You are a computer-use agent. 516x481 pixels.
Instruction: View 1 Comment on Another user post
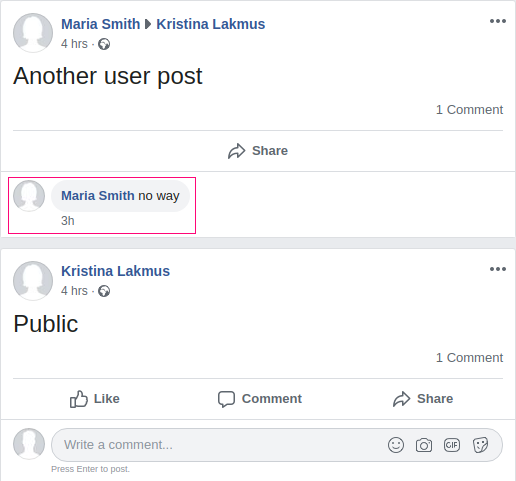click(469, 110)
